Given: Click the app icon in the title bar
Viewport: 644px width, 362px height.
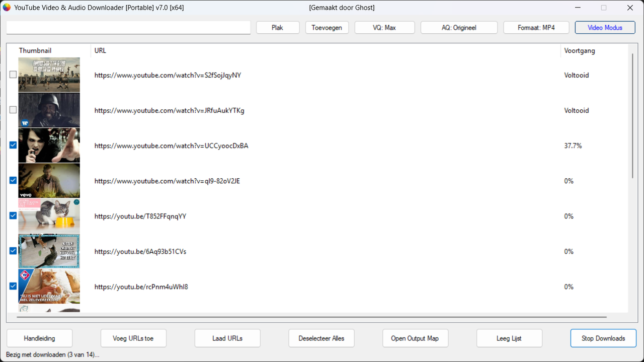Looking at the screenshot, I should pyautogui.click(x=7, y=8).
